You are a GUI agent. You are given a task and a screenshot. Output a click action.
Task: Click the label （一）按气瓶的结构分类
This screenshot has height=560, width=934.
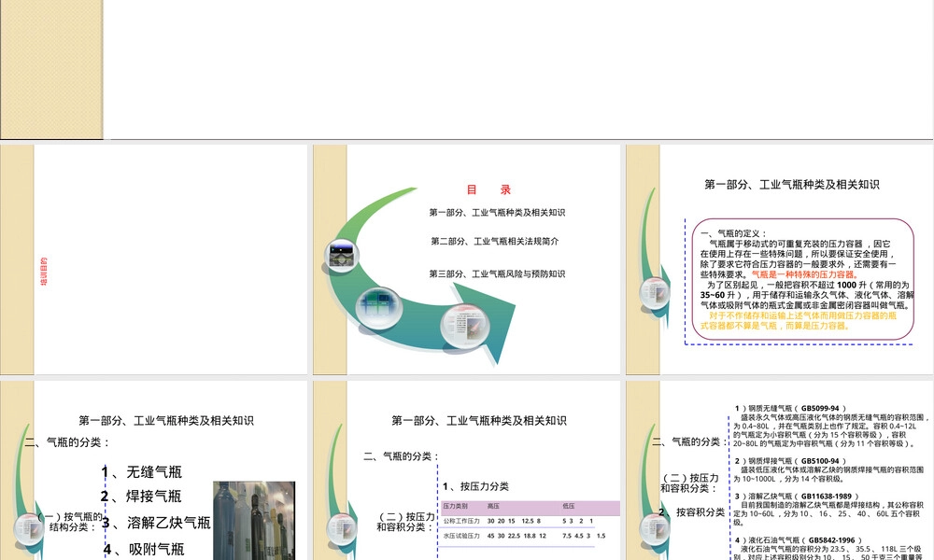click(x=70, y=522)
